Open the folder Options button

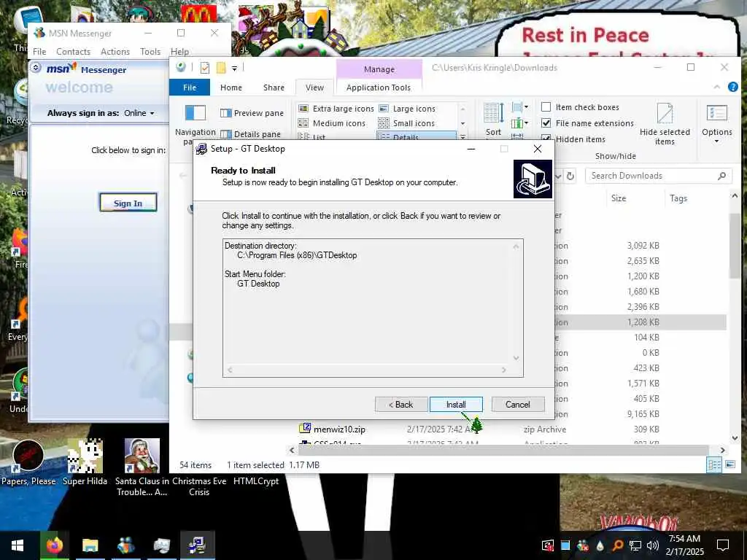[716, 122]
